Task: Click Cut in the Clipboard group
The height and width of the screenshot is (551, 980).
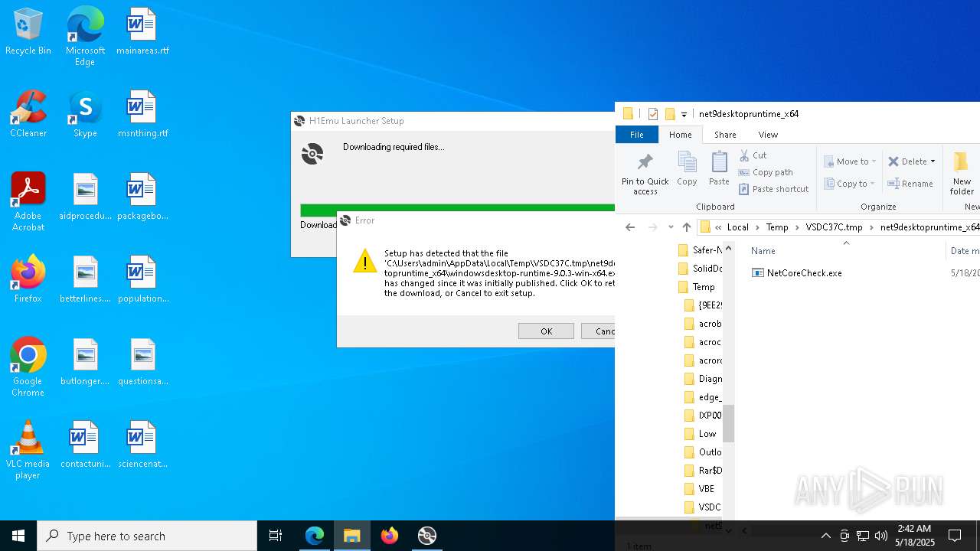Action: point(753,155)
